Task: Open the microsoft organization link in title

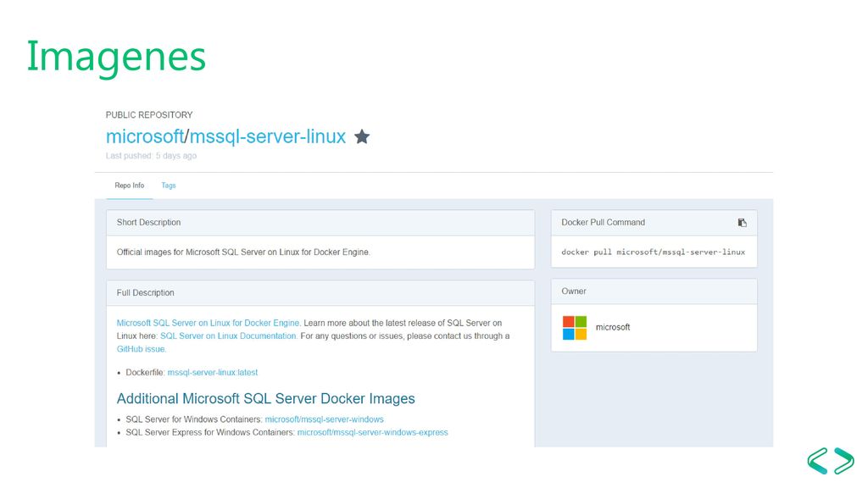Action: [x=145, y=136]
